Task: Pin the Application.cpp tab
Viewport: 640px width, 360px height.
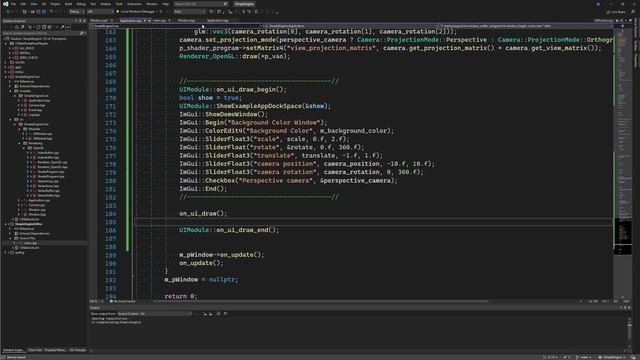Action: tap(145, 20)
